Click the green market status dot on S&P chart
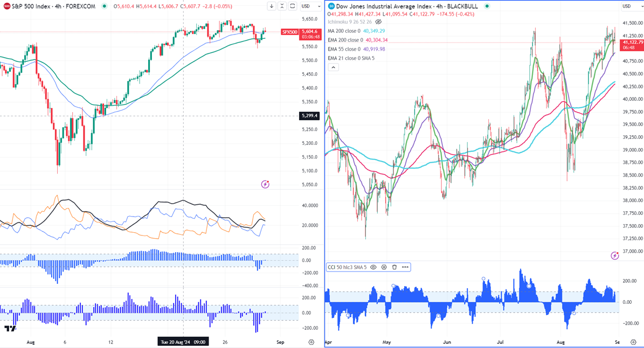The image size is (644, 348). click(105, 6)
